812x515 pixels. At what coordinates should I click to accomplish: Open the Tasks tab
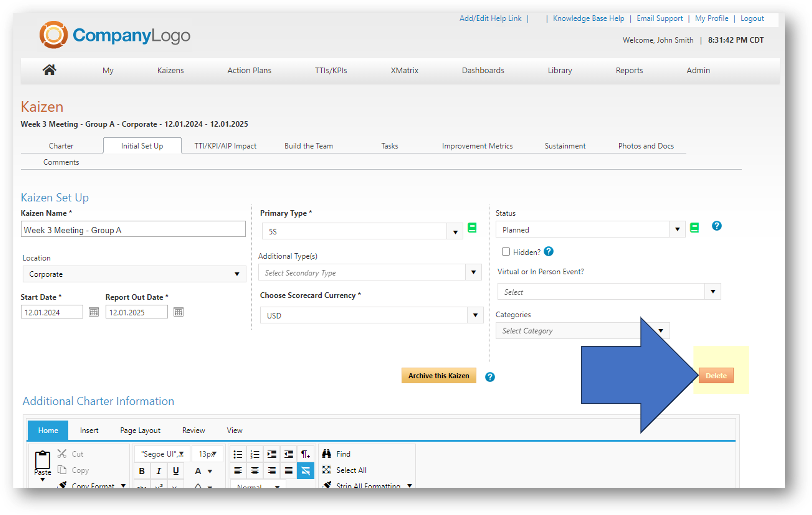pyautogui.click(x=390, y=146)
